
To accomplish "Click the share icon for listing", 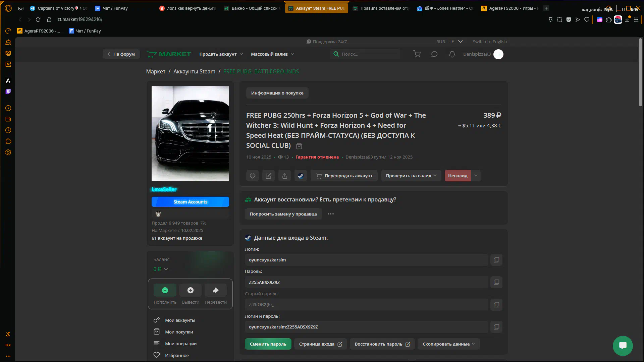I will pos(285,176).
